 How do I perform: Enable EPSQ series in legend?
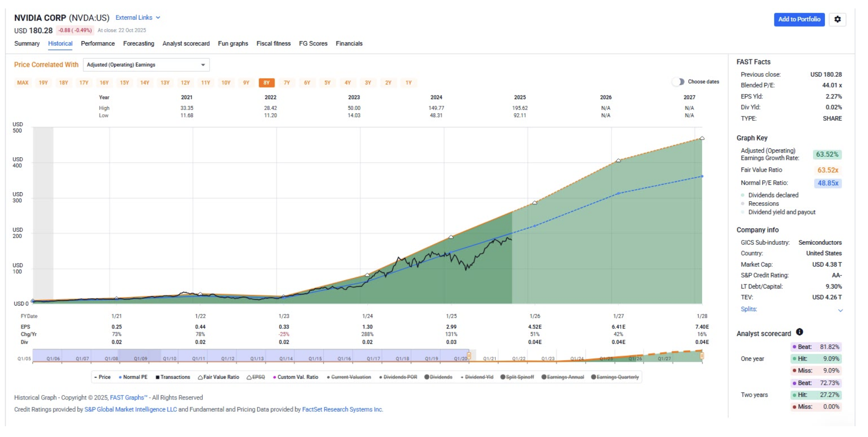pos(256,377)
